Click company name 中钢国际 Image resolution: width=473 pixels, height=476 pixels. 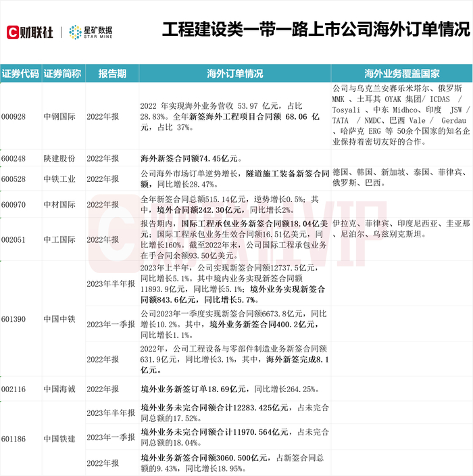59,116
